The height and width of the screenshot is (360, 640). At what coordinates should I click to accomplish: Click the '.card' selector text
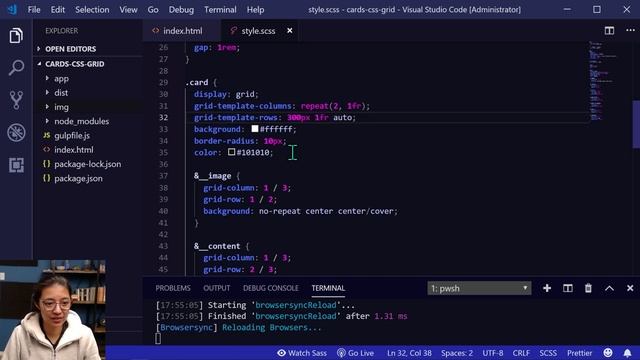pyautogui.click(x=197, y=82)
